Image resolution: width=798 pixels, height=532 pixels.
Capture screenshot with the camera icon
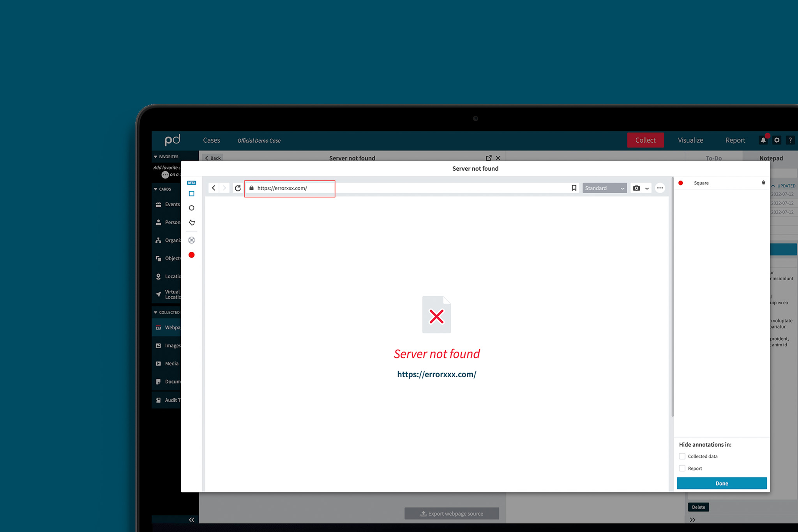[x=636, y=188]
